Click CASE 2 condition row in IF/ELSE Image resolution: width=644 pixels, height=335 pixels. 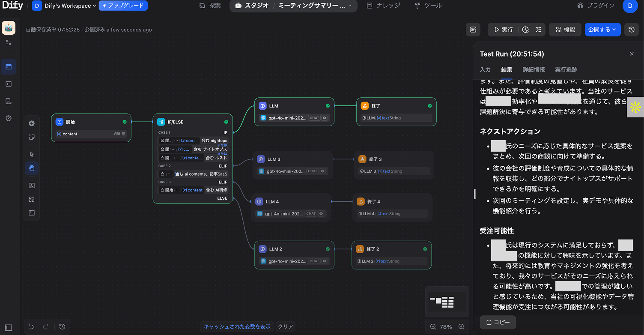pyautogui.click(x=193, y=174)
